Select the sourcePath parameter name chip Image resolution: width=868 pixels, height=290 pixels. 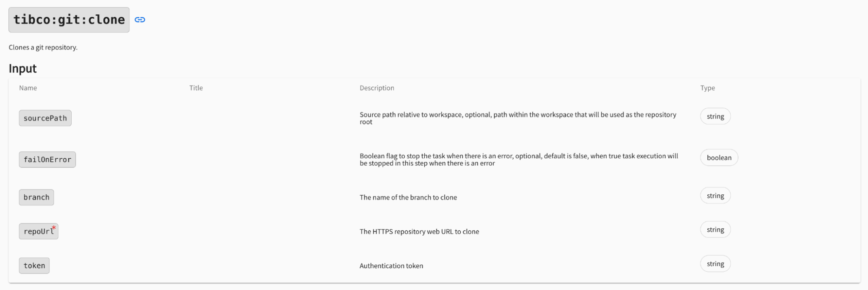[45, 118]
